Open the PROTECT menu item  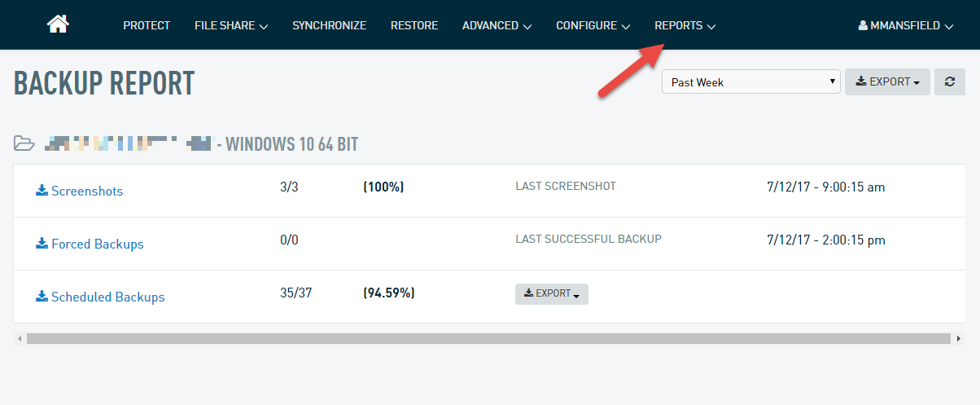(147, 25)
